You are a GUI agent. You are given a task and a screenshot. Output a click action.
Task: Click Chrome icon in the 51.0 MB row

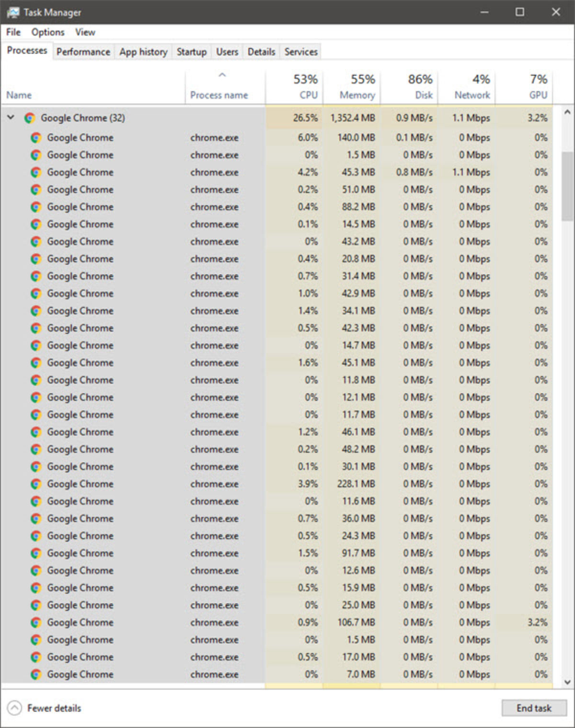pyautogui.click(x=36, y=190)
